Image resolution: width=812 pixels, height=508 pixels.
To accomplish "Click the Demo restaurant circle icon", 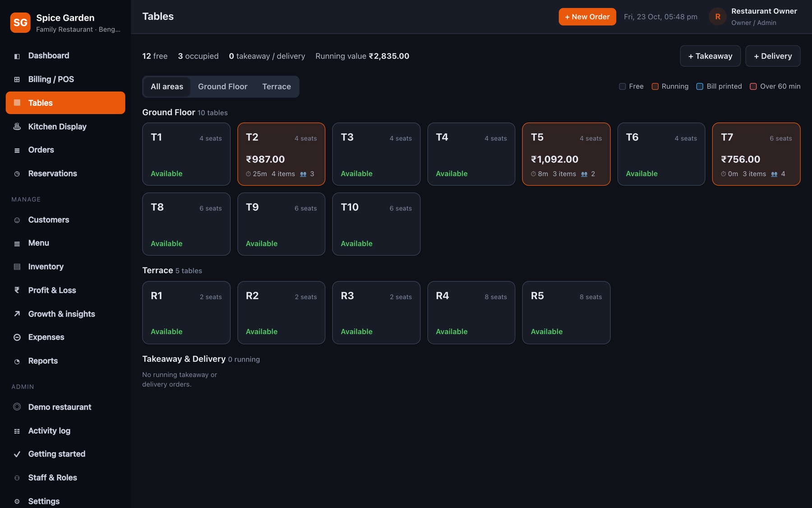I will click(17, 407).
